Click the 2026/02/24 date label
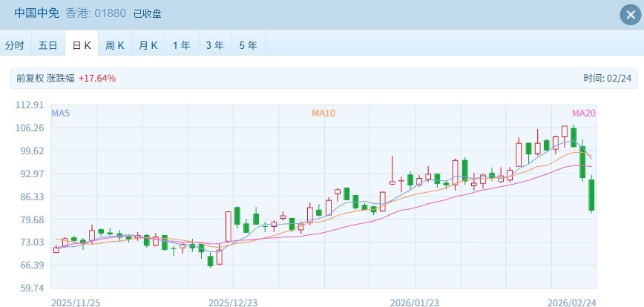The height and width of the screenshot is (307, 644). [x=572, y=303]
